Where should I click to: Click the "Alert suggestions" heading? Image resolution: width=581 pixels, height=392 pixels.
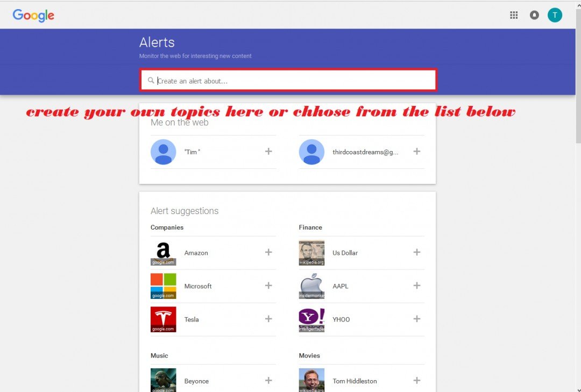pos(184,211)
